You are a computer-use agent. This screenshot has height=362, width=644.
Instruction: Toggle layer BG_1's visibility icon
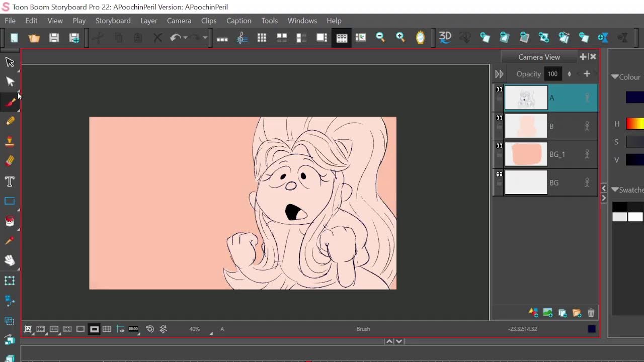coord(499,146)
